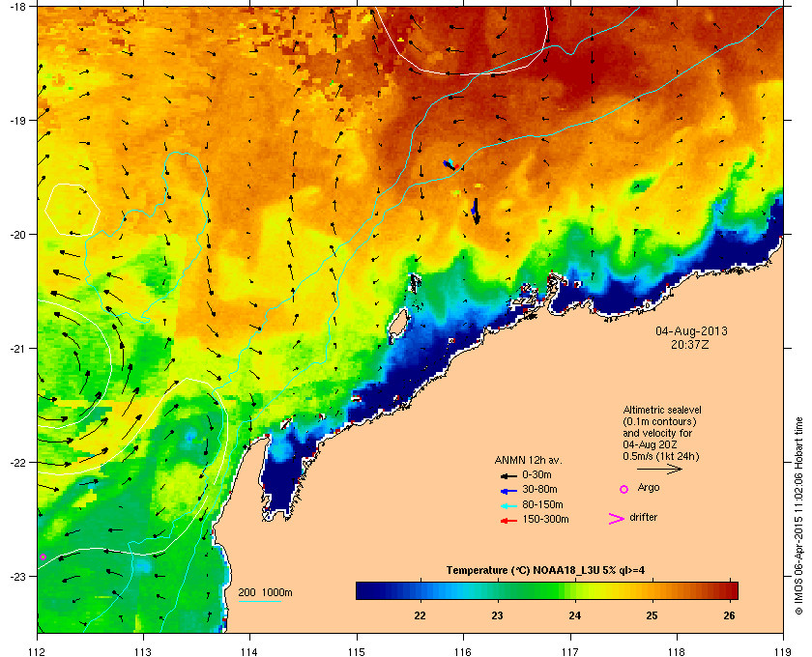The height and width of the screenshot is (657, 812).
Task: Click the longitude axis label "113"
Action: pos(143,651)
